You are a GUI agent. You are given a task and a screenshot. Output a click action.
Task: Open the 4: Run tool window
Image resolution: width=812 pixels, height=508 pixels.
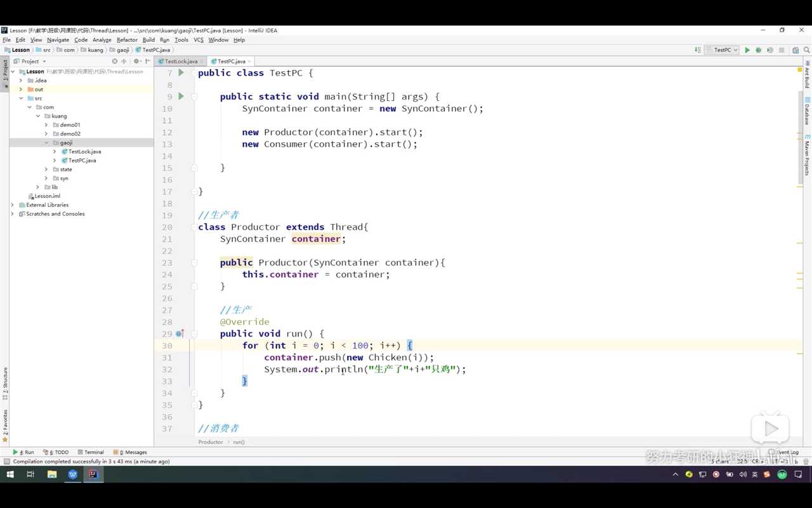(23, 452)
